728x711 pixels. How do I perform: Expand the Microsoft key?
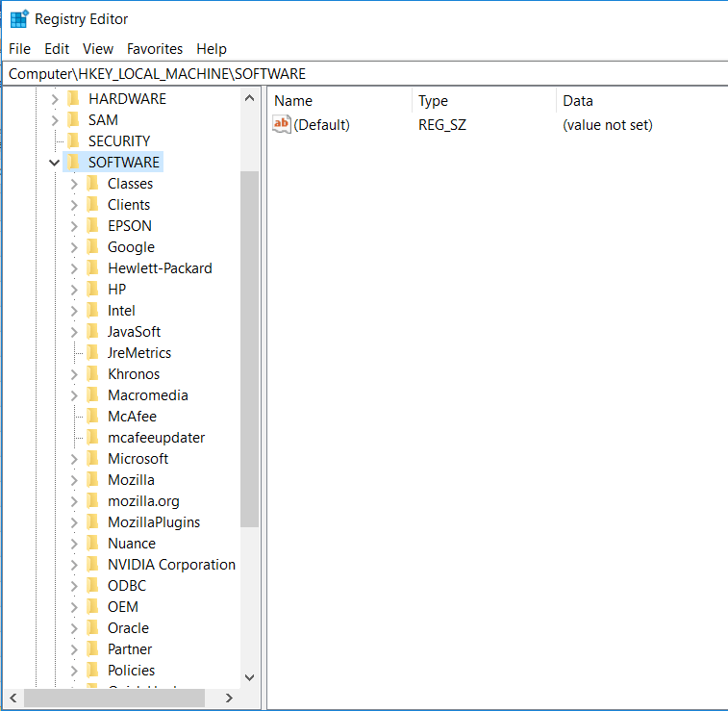click(x=74, y=459)
